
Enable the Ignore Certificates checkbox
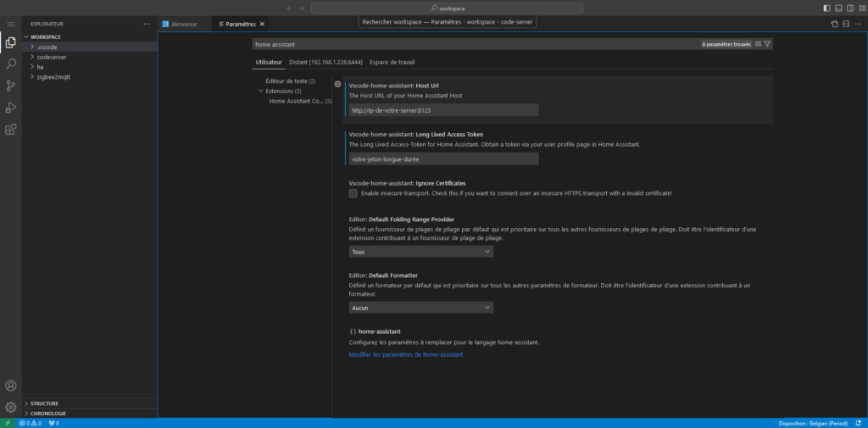(x=353, y=193)
